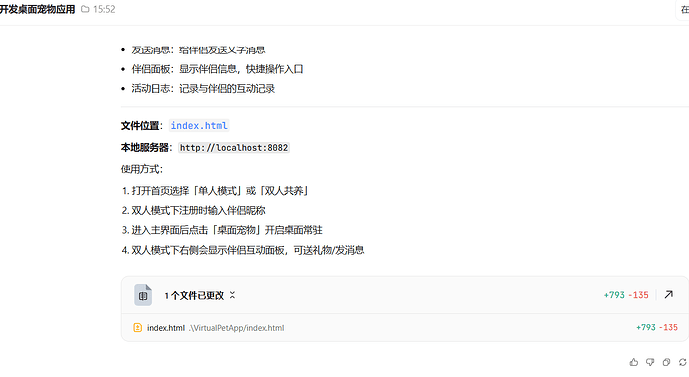Collapse the 1个文件已更改 file list

[232, 295]
